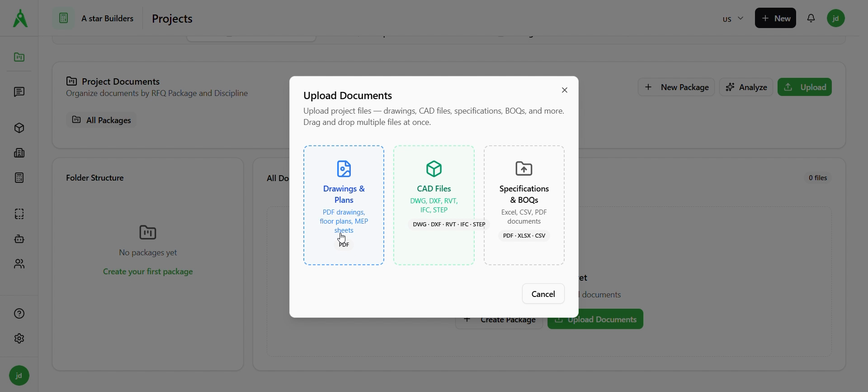Open the calculator sidebar icon

19,178
